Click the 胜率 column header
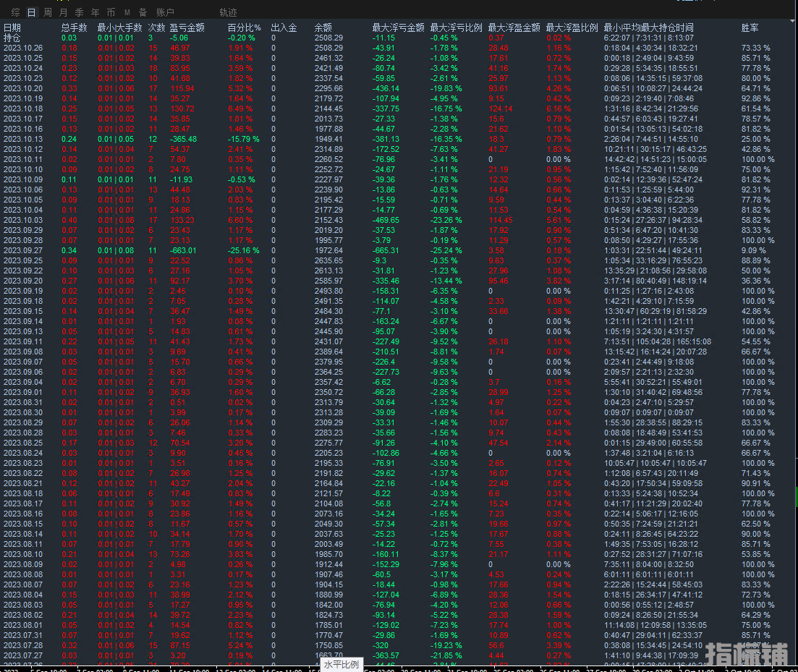Screen dimensions: 798x672 coord(750,27)
